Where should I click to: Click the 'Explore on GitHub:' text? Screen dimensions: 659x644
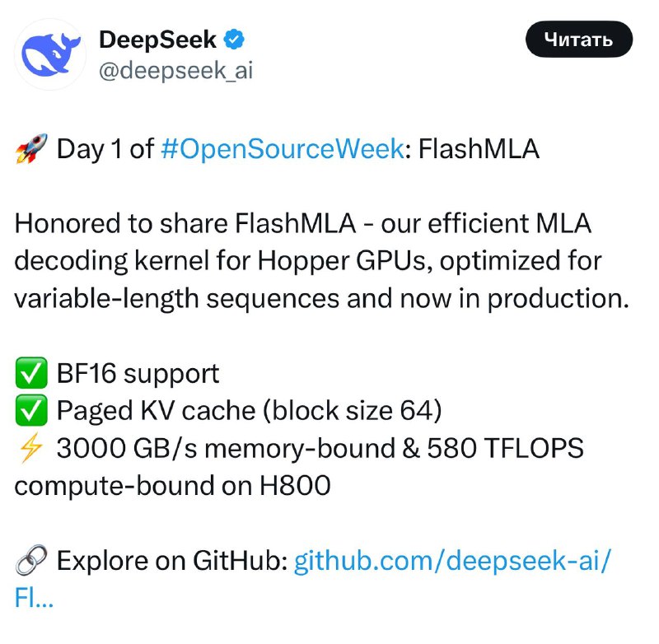click(x=172, y=560)
